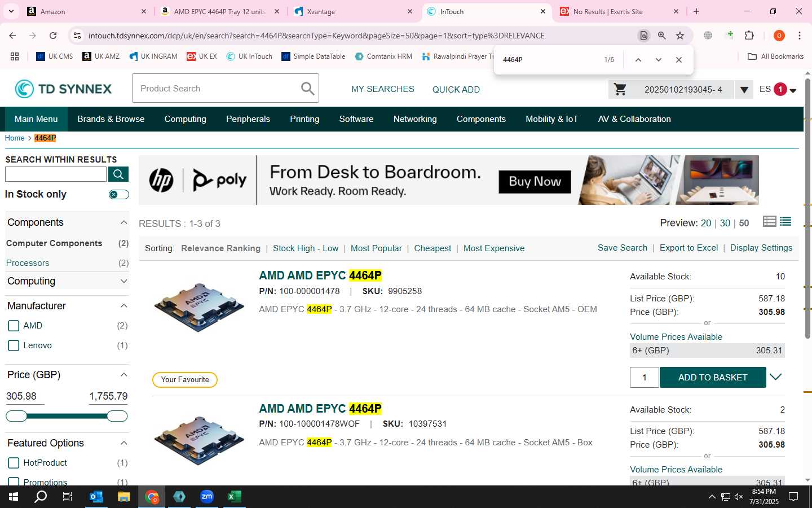Open the tab search dropdown arrow
812x508 pixels.
click(11, 11)
